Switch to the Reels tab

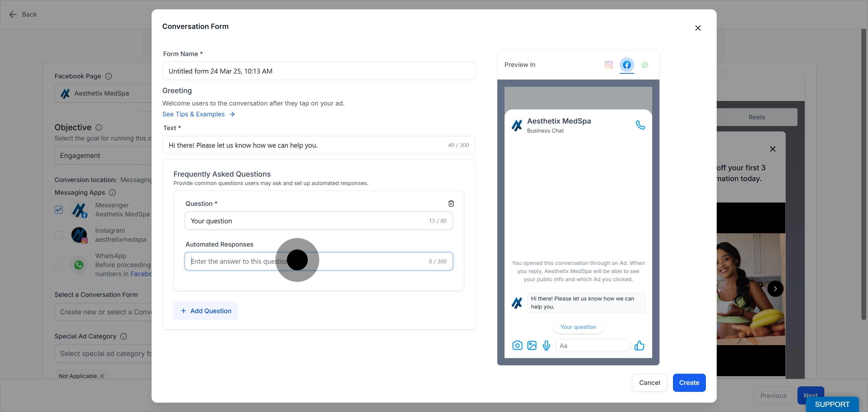pyautogui.click(x=757, y=117)
